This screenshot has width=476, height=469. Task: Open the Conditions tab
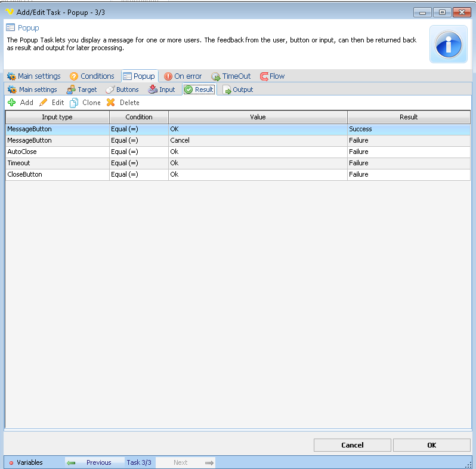tap(92, 76)
